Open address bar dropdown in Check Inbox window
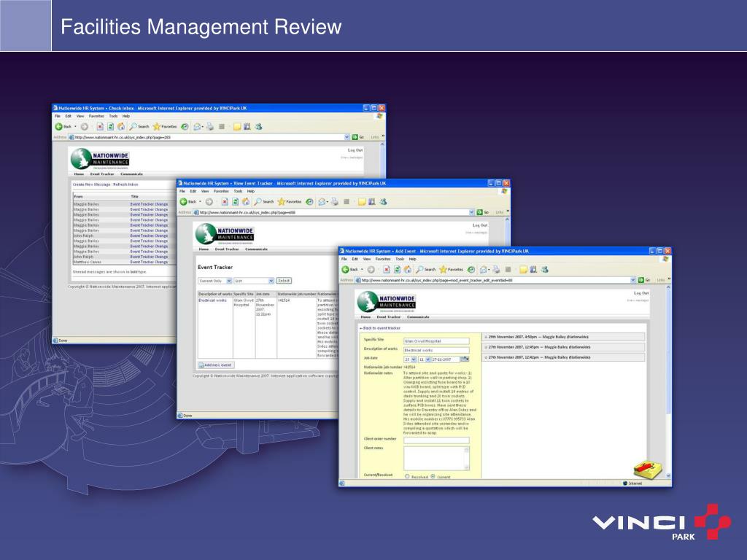 tap(347, 137)
